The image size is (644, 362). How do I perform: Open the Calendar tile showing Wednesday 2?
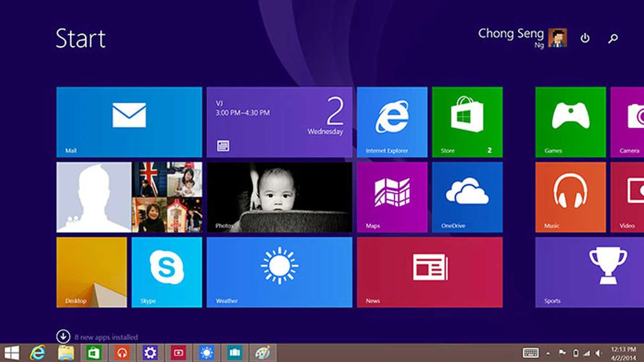click(279, 122)
